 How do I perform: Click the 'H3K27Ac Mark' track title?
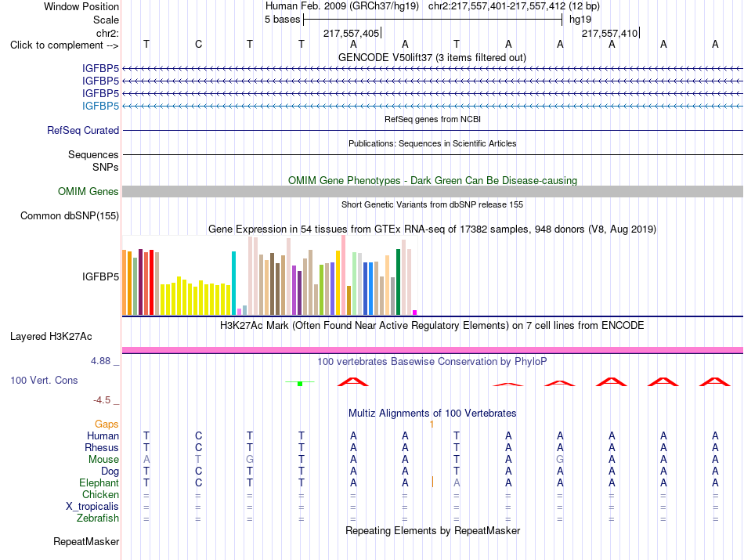pyautogui.click(x=432, y=326)
